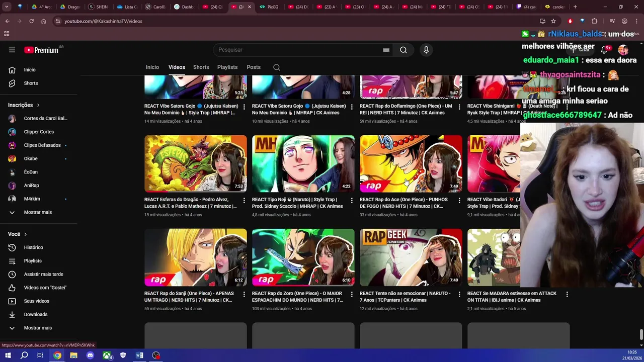Viewport: 644px width, 362px height.
Task: Click the browser address bar URL
Action: click(x=103, y=21)
